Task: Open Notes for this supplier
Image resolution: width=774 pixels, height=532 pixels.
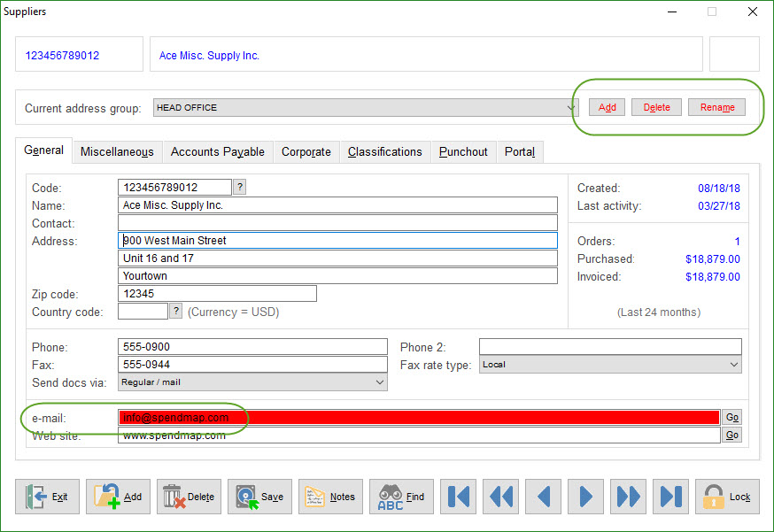Action: (x=331, y=497)
